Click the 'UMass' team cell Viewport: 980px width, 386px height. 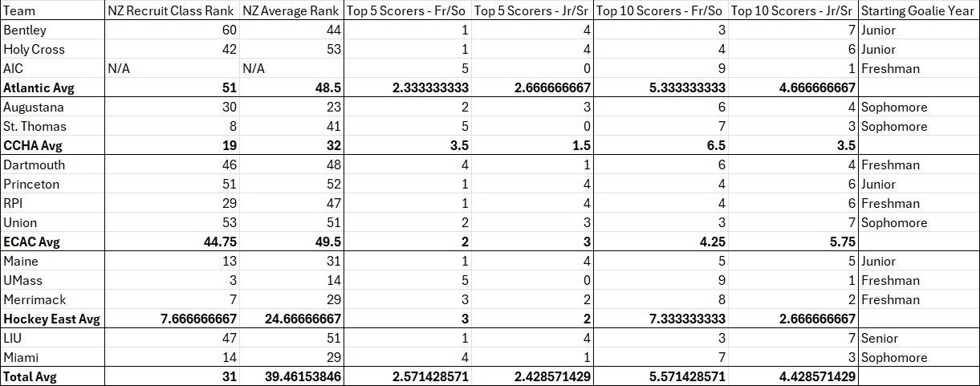pyautogui.click(x=52, y=281)
